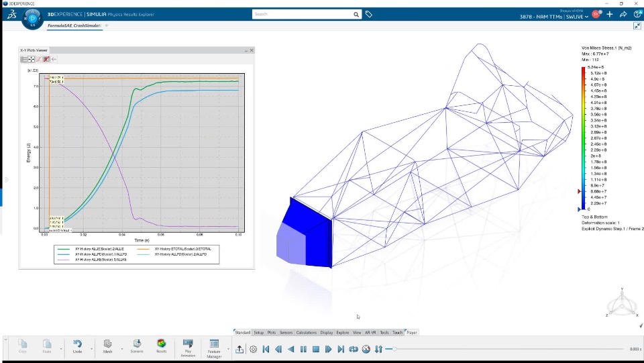
Task: Click the Play Animation icon
Action: tap(188, 348)
